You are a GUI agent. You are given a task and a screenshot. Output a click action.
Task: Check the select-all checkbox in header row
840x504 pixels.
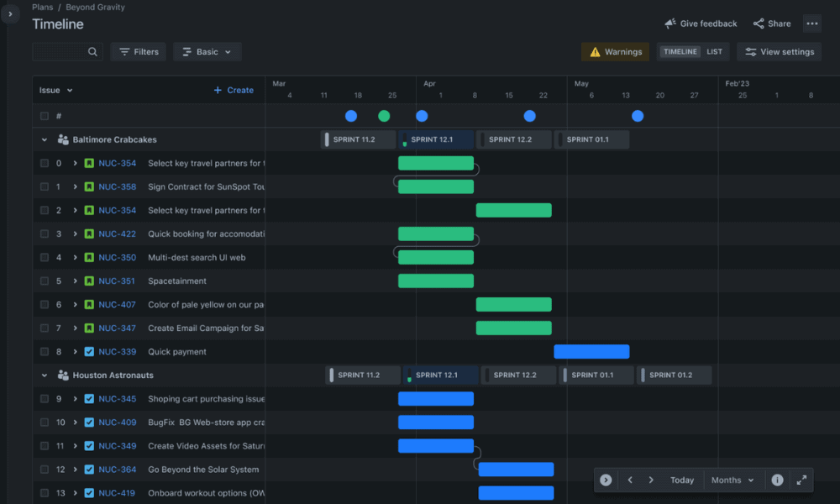pos(45,116)
